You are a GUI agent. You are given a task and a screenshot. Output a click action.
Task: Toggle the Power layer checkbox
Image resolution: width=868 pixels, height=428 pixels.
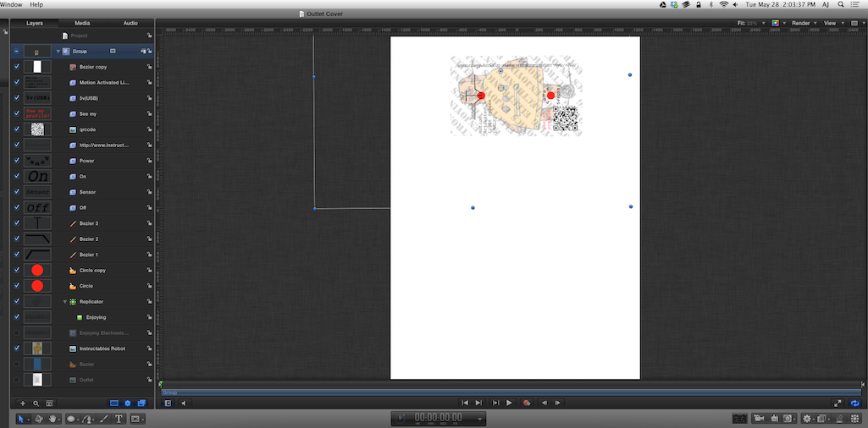17,161
